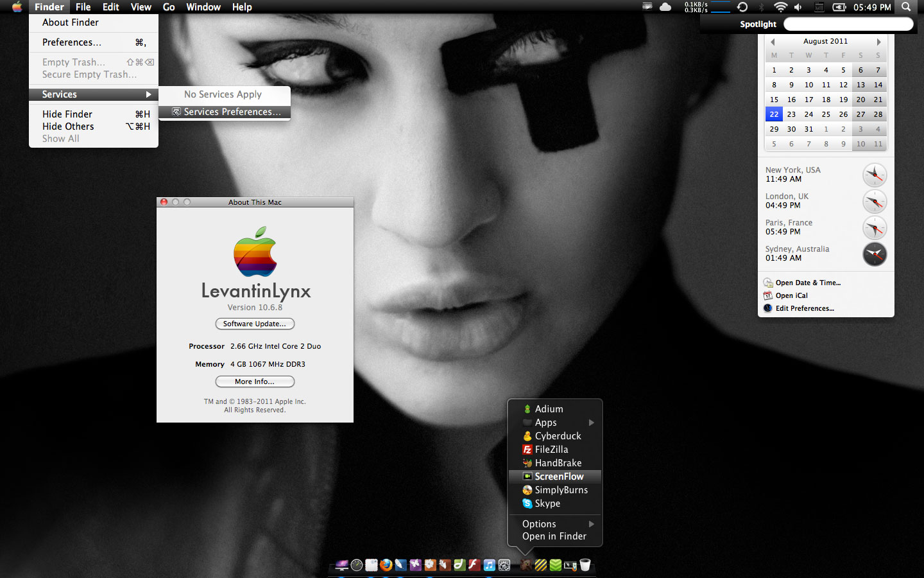This screenshot has height=578, width=924.
Task: Click the Trash icon in the Dock
Action: (585, 565)
